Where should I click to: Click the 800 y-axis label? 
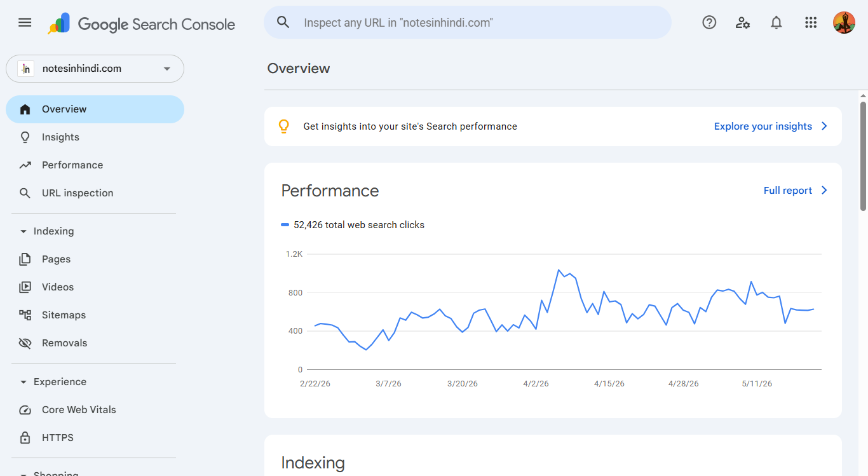pyautogui.click(x=295, y=293)
